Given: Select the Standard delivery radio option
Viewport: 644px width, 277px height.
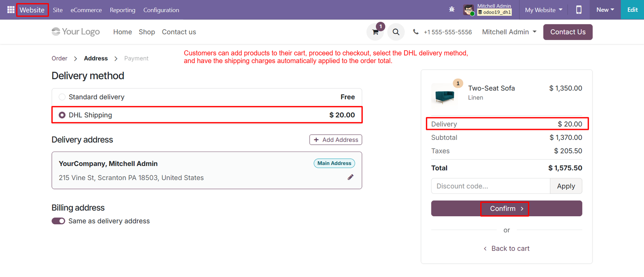Looking at the screenshot, I should point(62,97).
